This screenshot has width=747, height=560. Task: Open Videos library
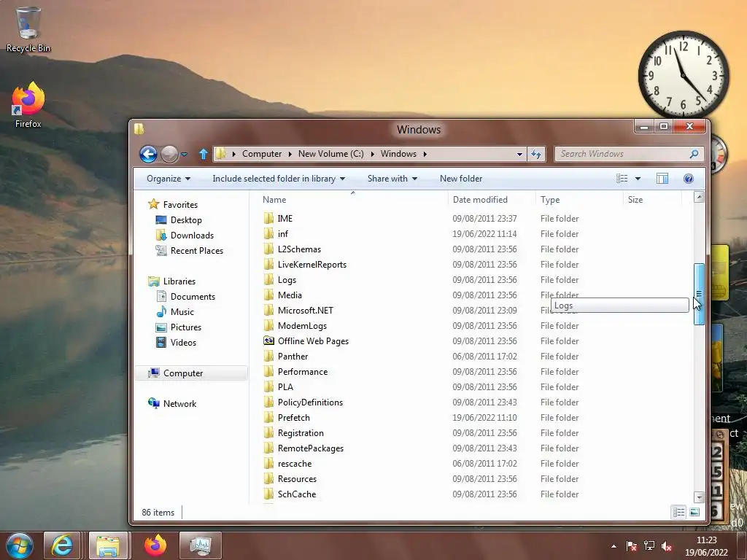click(x=183, y=343)
